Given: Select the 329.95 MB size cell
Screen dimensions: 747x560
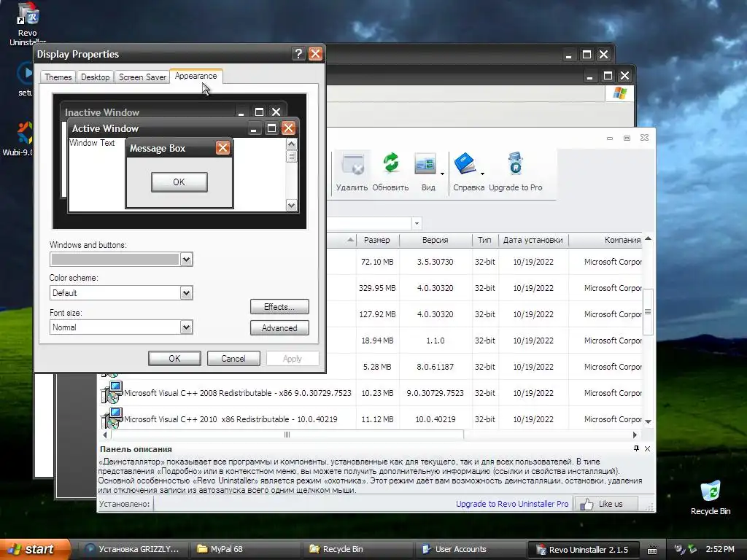Looking at the screenshot, I should (x=377, y=287).
